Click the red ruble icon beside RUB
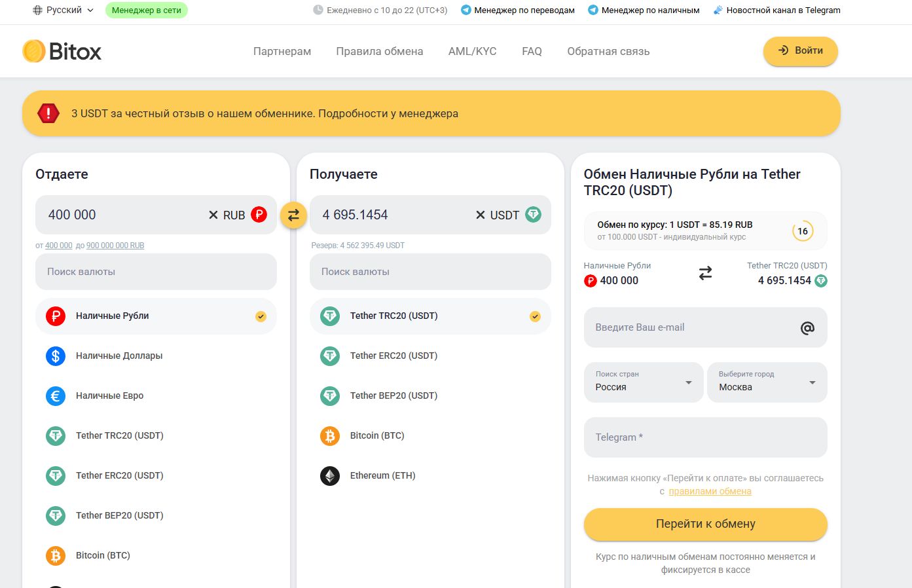Viewport: 912px width, 588px height. (x=259, y=214)
